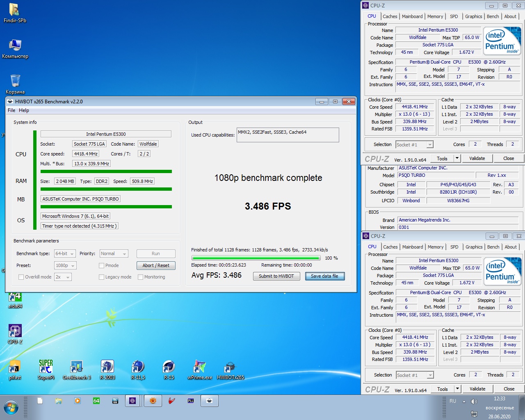525x420 pixels.
Task: Select the pifast desktop shortcut
Action: 15,370
